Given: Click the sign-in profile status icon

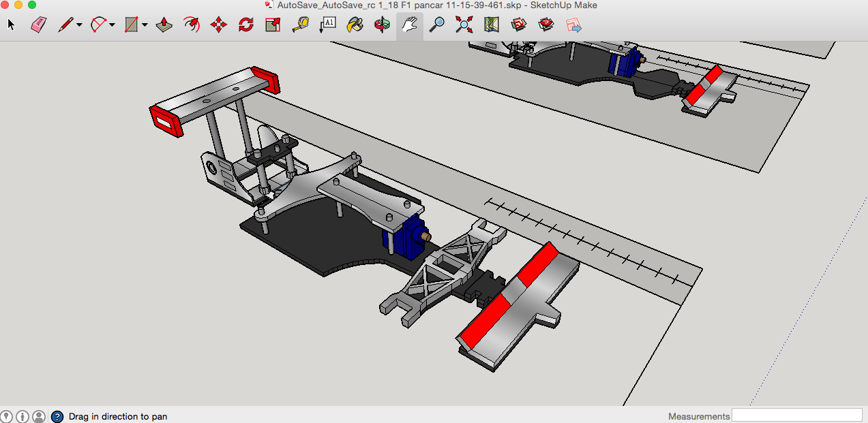Looking at the screenshot, I should click(x=39, y=416).
